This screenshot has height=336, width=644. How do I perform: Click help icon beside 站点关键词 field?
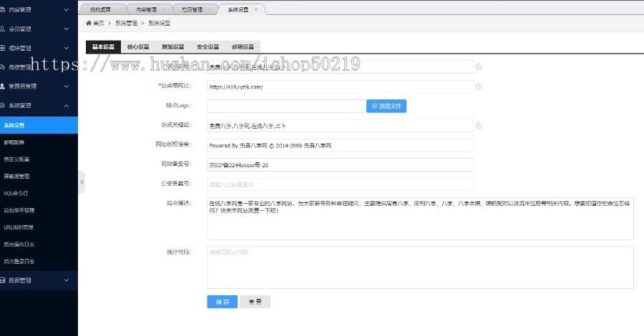tap(479, 126)
